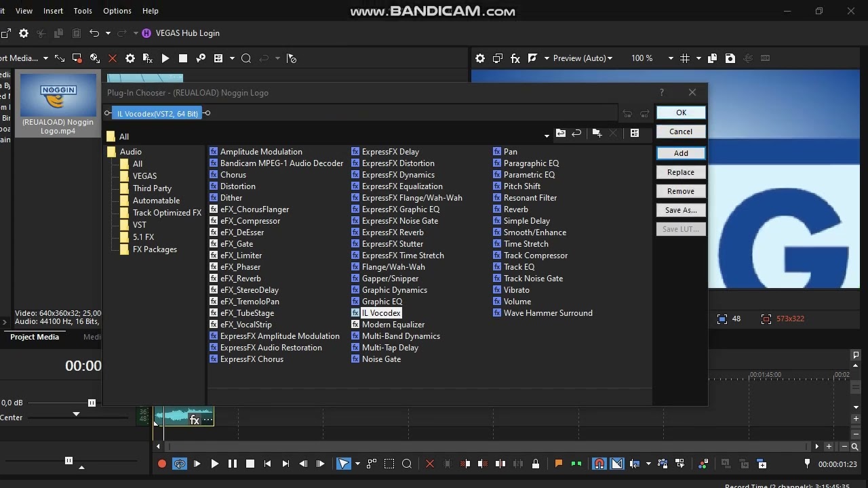Click the IL Vocodex chain chip
The width and height of the screenshot is (868, 488).
(x=157, y=114)
